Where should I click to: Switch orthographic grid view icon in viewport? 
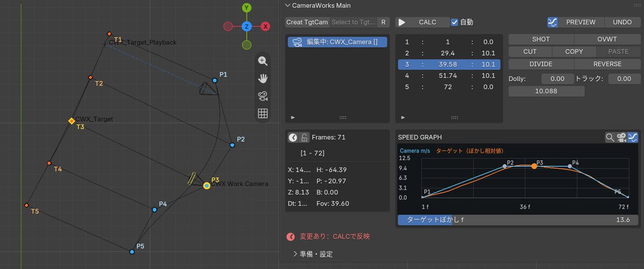click(262, 114)
